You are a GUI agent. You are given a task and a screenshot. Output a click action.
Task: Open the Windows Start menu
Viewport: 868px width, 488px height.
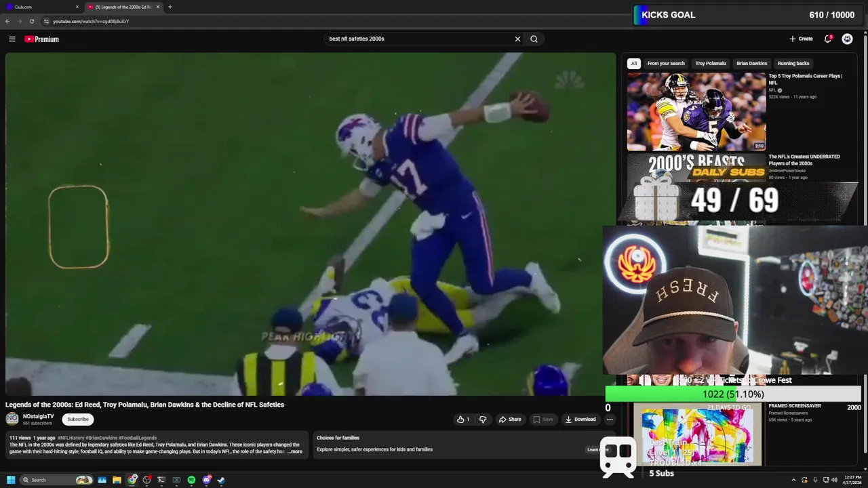click(11, 480)
